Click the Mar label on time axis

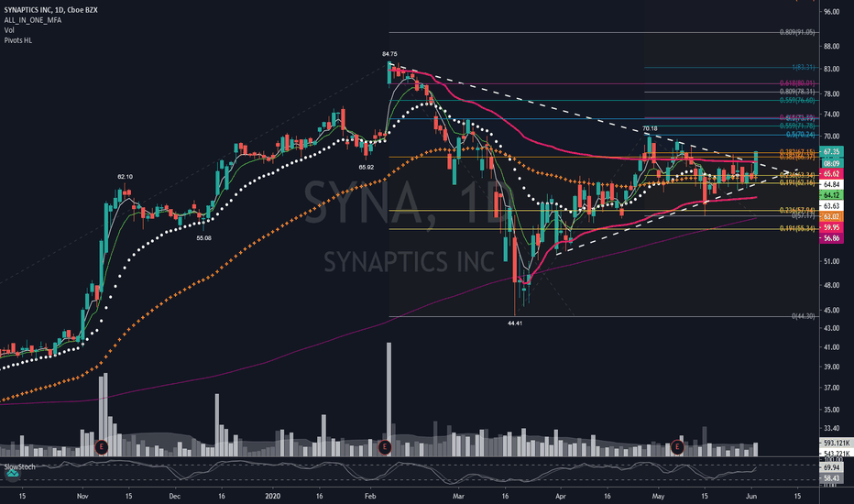(458, 497)
